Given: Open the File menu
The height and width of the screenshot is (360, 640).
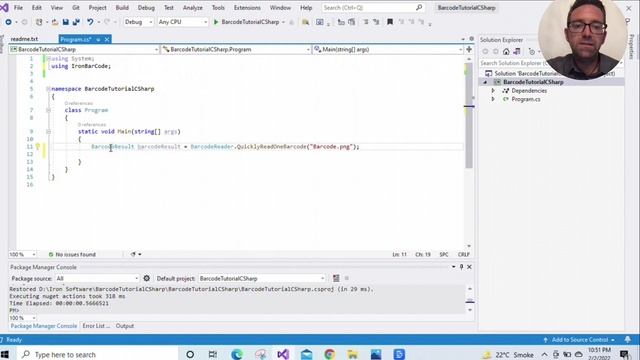Looking at the screenshot, I should (18, 8).
